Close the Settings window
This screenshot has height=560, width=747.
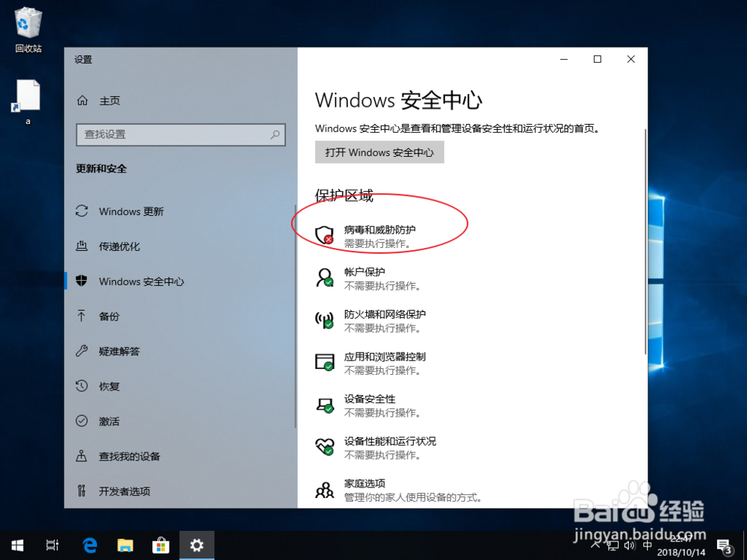(630, 59)
